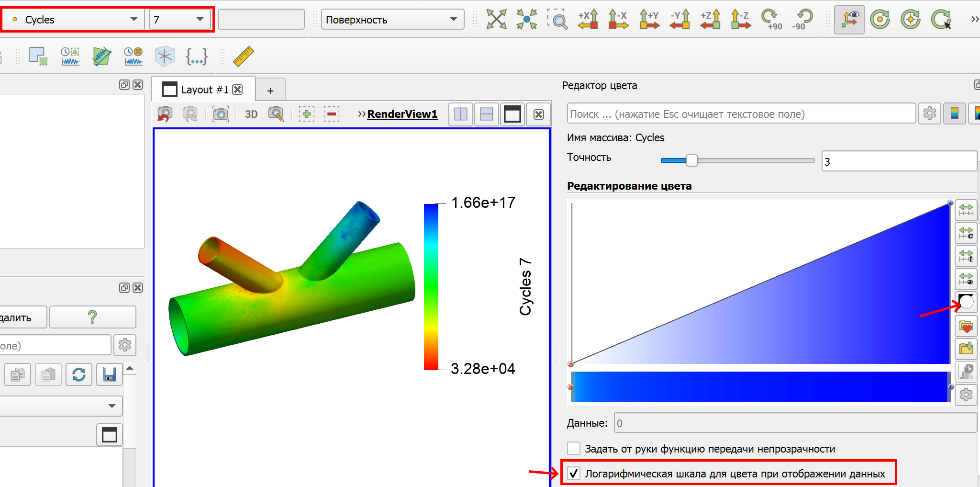The image size is (980, 487).
Task: Split the view vertically
Action: pos(487,114)
